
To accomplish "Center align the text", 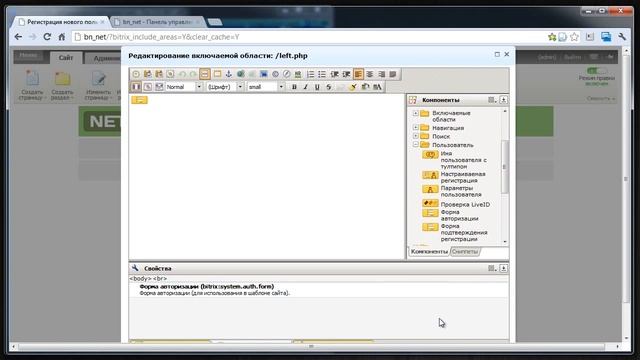I will pos(369,74).
